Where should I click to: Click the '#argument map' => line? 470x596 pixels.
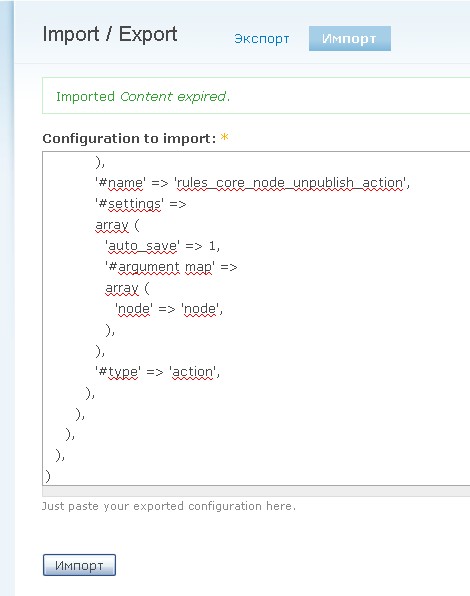[171, 267]
